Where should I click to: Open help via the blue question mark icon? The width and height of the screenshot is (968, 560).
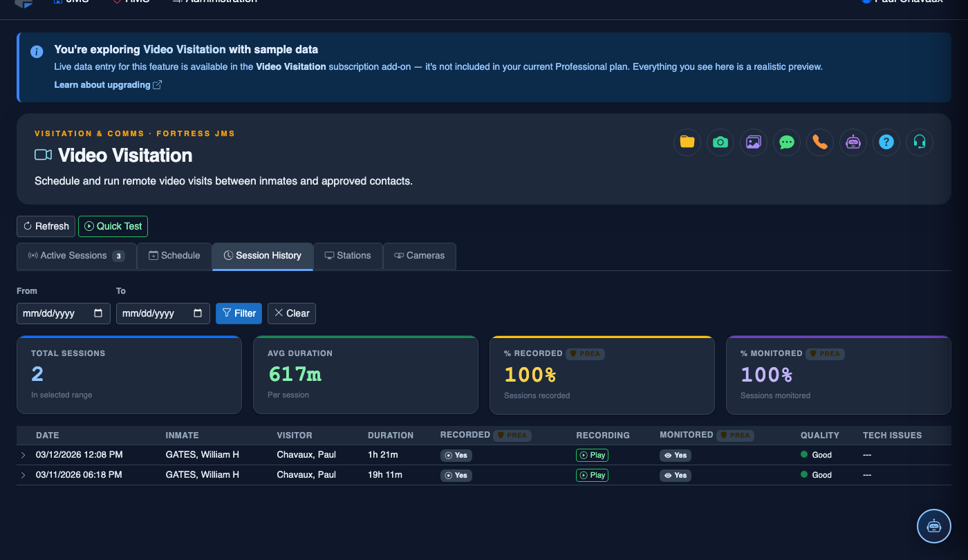pos(886,142)
